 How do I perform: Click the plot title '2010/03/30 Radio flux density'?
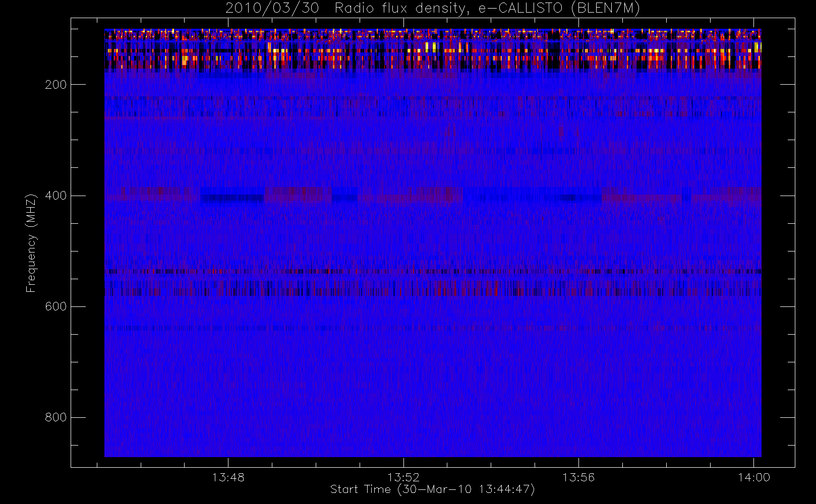click(433, 9)
